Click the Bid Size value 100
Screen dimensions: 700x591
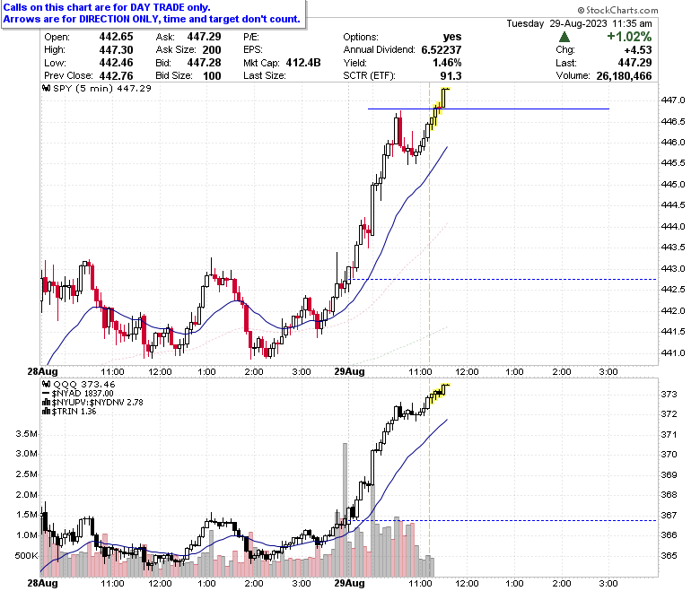click(x=212, y=76)
